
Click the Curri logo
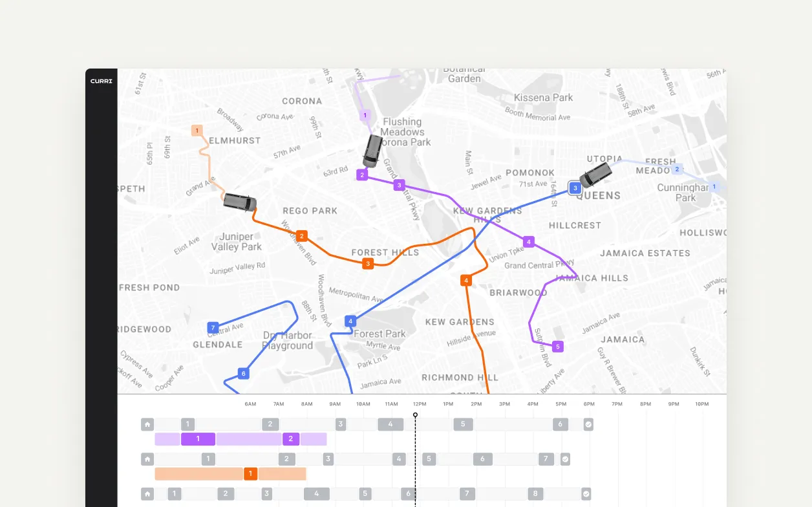pos(101,81)
